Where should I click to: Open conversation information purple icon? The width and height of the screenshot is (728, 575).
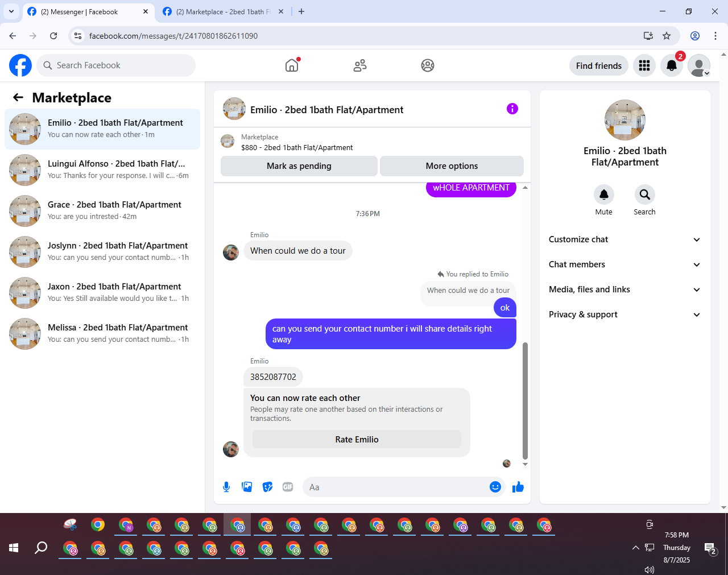(512, 109)
